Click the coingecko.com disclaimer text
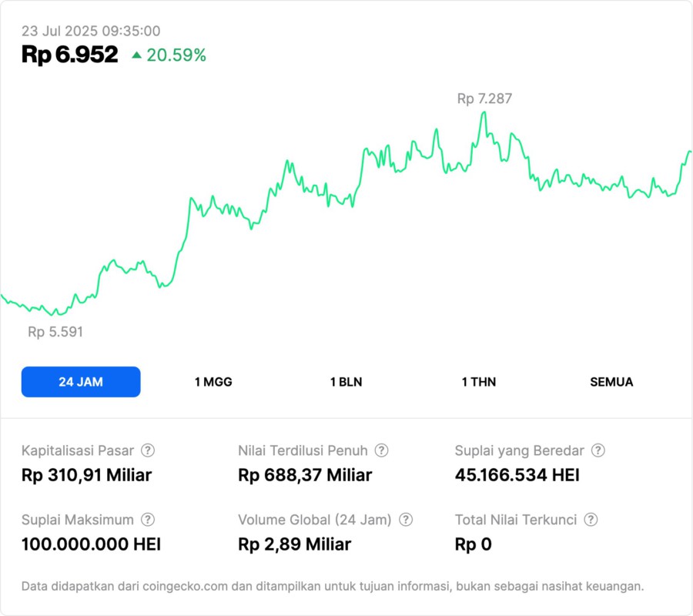The width and height of the screenshot is (693, 616). pos(333,586)
